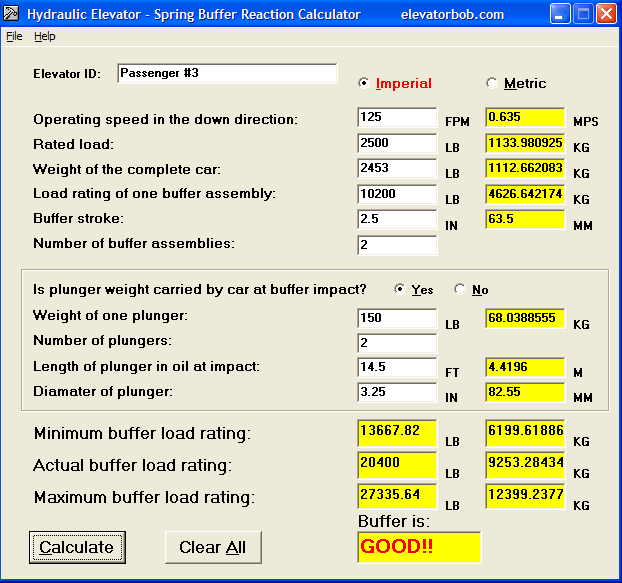
Task: Click the elevatorbob.com title bar text
Action: click(x=452, y=15)
